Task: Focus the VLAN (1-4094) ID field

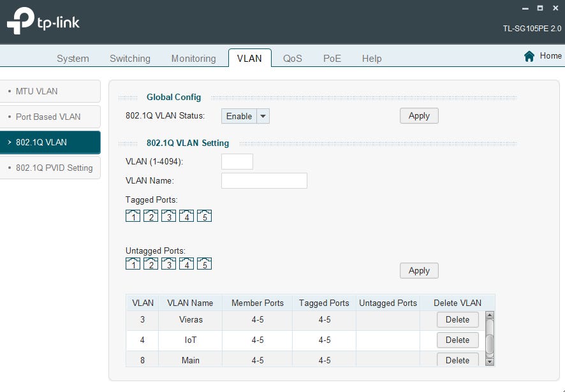Action: [x=237, y=161]
